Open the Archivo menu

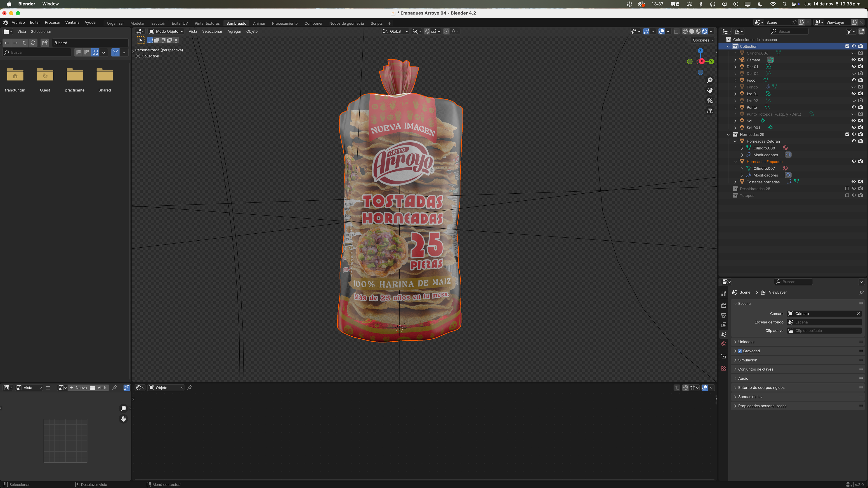[18, 22]
